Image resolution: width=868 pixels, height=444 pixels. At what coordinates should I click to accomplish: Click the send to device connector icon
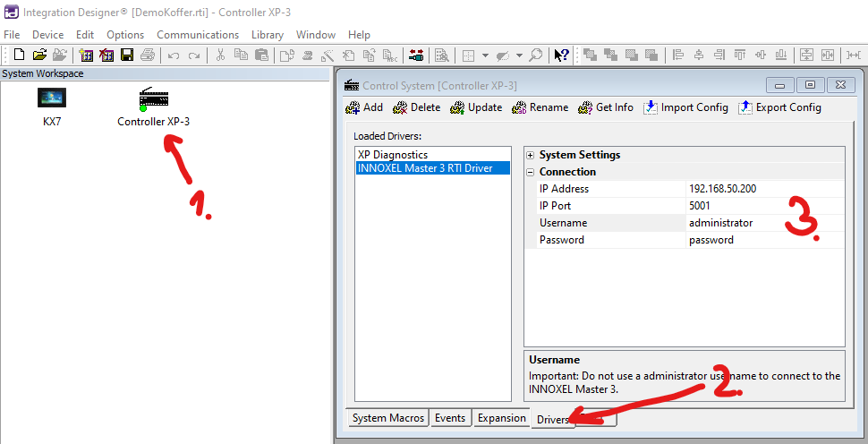[416, 55]
